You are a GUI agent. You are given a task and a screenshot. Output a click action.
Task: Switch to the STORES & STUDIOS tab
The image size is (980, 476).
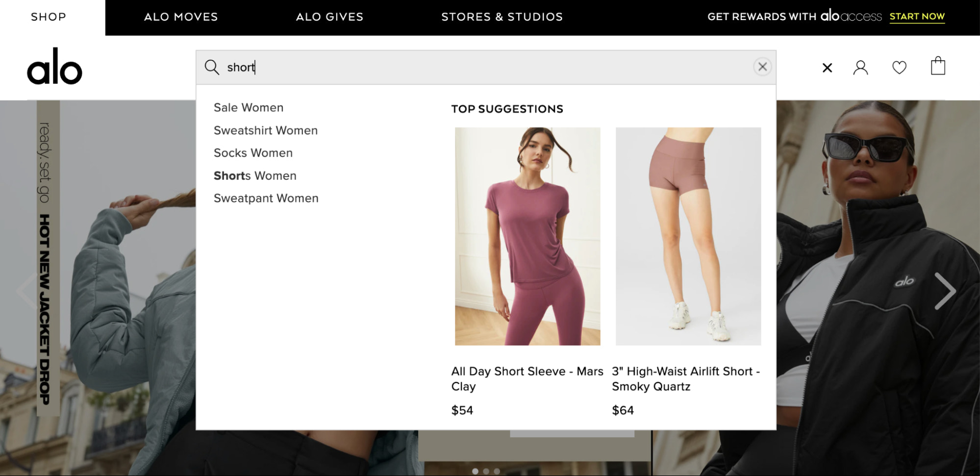point(502,17)
